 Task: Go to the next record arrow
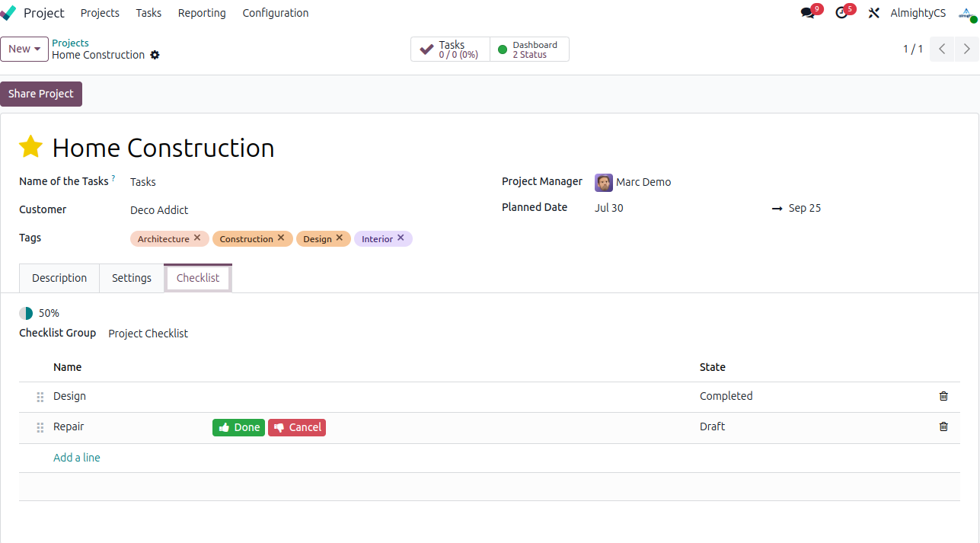click(966, 49)
